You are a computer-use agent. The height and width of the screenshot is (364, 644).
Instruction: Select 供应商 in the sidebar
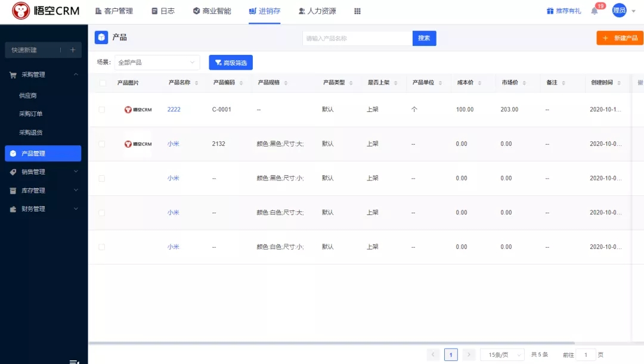coord(28,95)
